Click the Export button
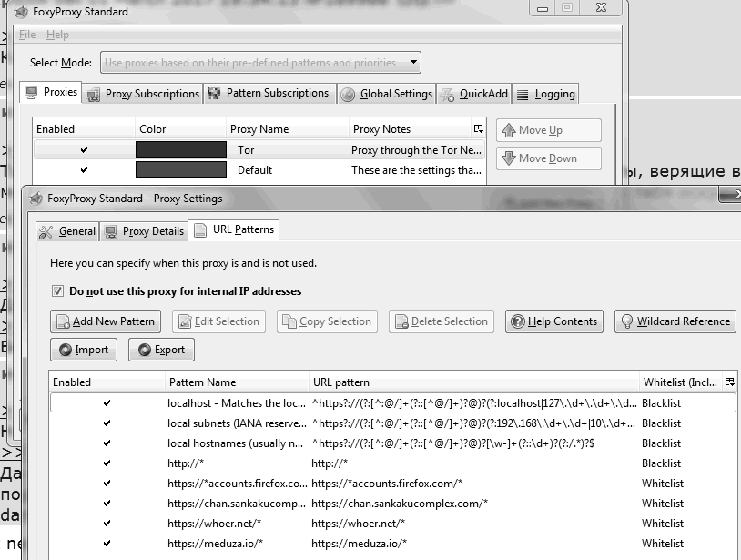 point(161,350)
